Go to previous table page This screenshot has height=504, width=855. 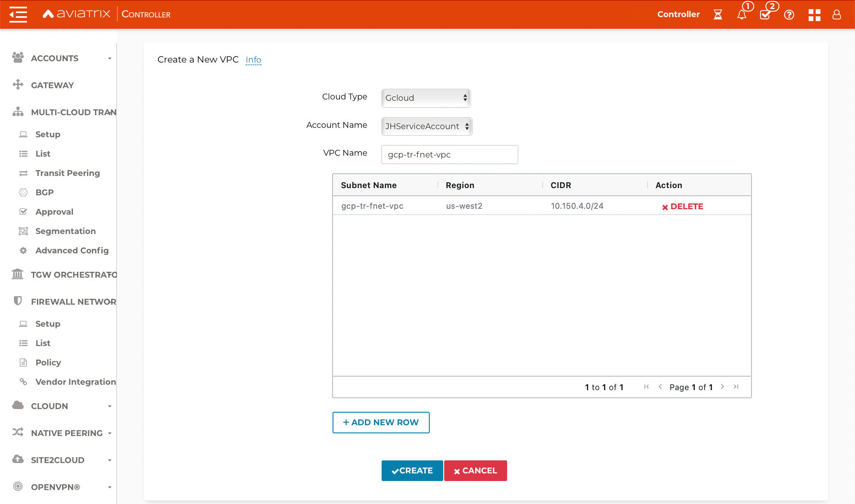point(660,387)
